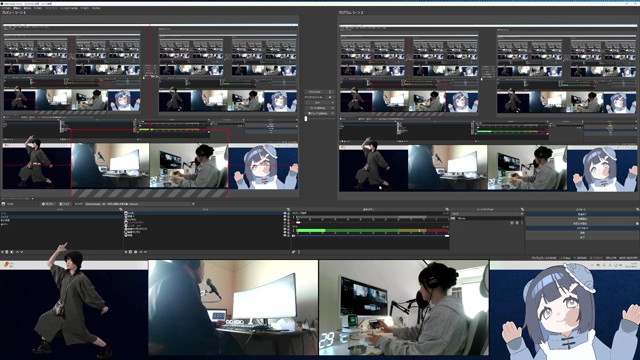This screenshot has width=640, height=360.
Task: Hide the first source via eye icon
Action: (285, 213)
